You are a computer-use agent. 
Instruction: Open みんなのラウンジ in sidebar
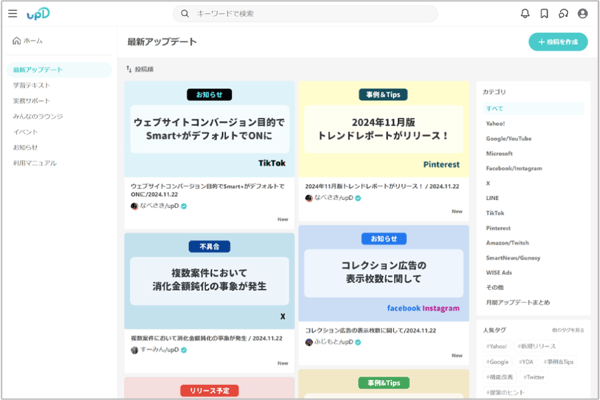[x=38, y=116]
